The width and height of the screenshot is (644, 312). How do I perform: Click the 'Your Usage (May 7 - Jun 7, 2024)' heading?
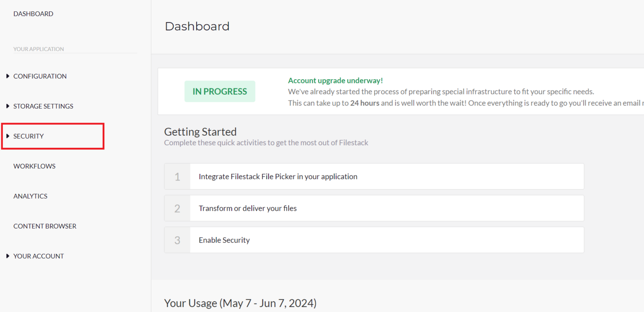240,303
